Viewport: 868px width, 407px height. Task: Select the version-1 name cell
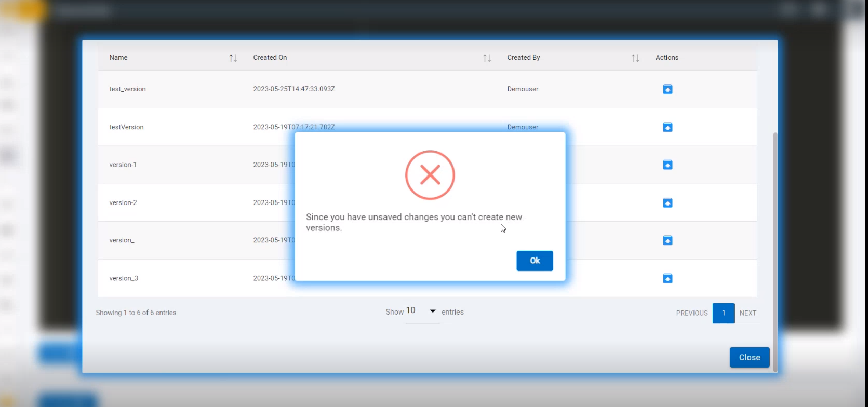point(123,165)
